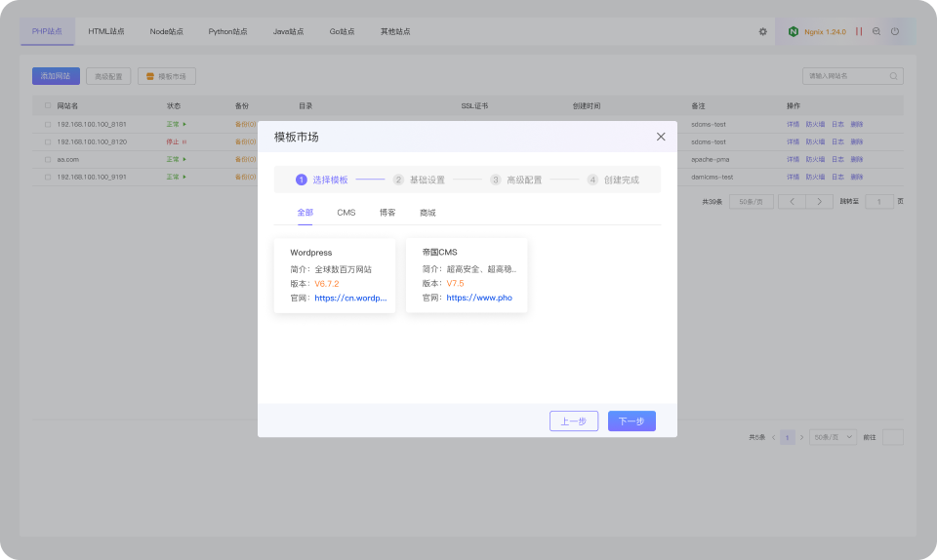This screenshot has height=560, width=937.
Task: Go to next page with right chevron
Action: pyautogui.click(x=819, y=202)
